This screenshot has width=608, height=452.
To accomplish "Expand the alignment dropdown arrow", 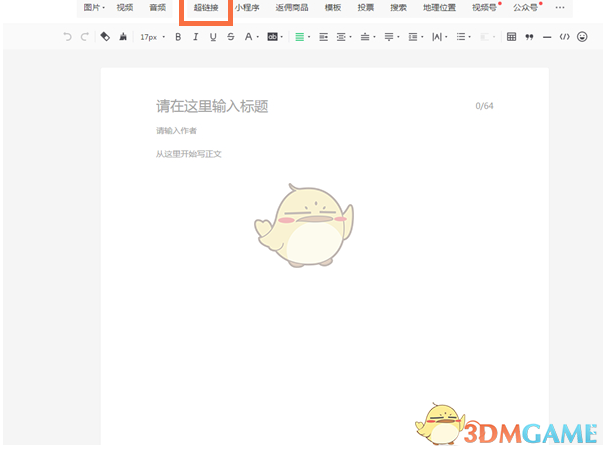I will pyautogui.click(x=309, y=37).
